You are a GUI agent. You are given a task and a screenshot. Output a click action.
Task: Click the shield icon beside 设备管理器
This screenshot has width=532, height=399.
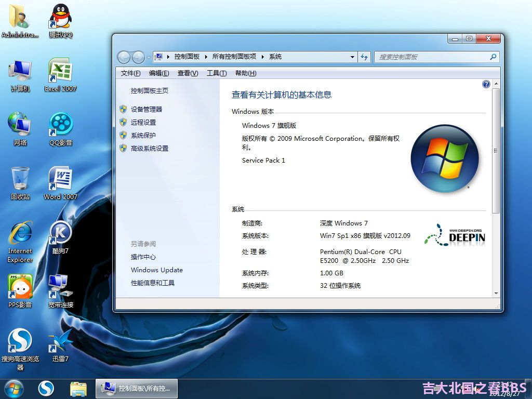click(x=123, y=109)
